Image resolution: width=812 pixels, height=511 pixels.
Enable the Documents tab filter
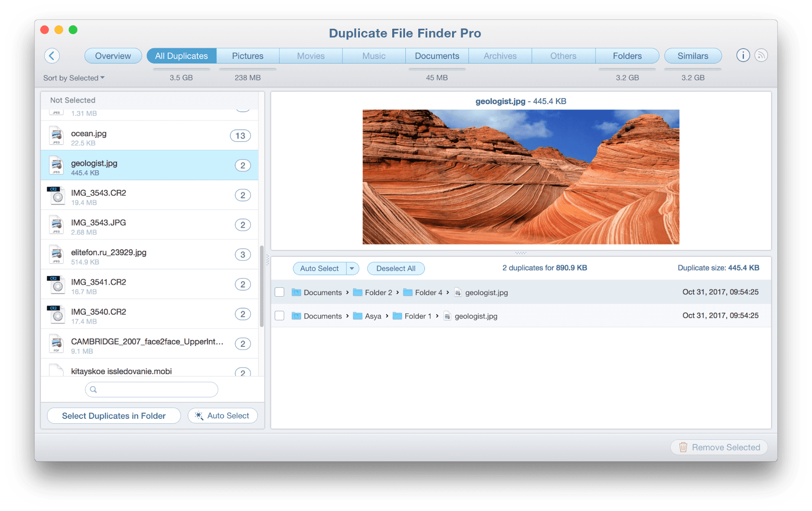pos(436,56)
